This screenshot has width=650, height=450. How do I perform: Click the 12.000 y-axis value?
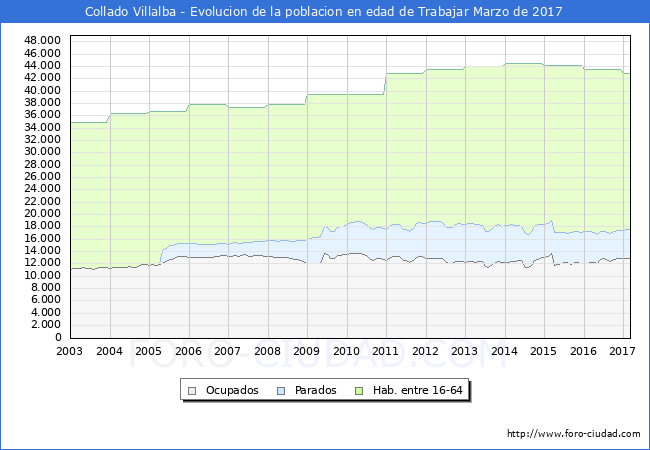(x=43, y=262)
